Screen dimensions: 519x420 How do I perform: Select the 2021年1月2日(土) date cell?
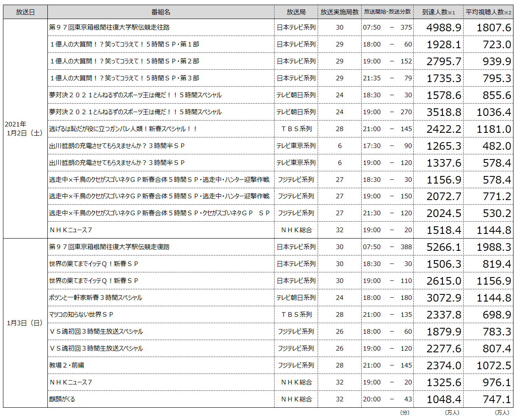click(25, 129)
